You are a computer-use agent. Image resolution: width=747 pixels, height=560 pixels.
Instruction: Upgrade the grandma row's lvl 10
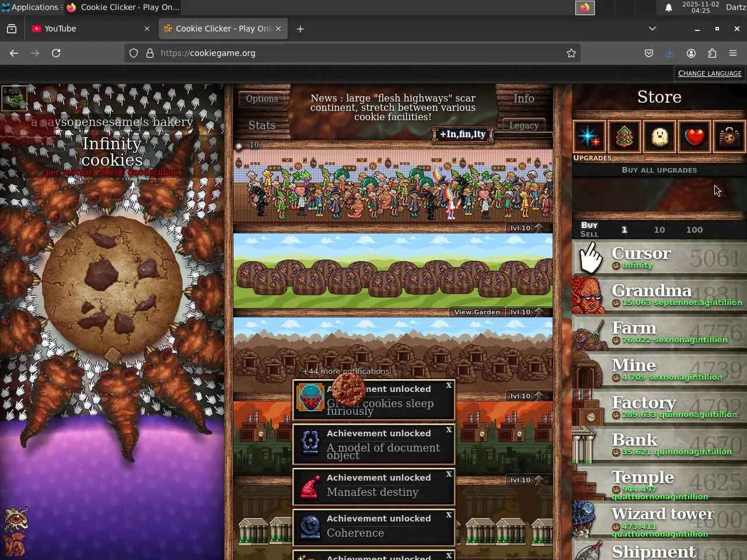526,228
